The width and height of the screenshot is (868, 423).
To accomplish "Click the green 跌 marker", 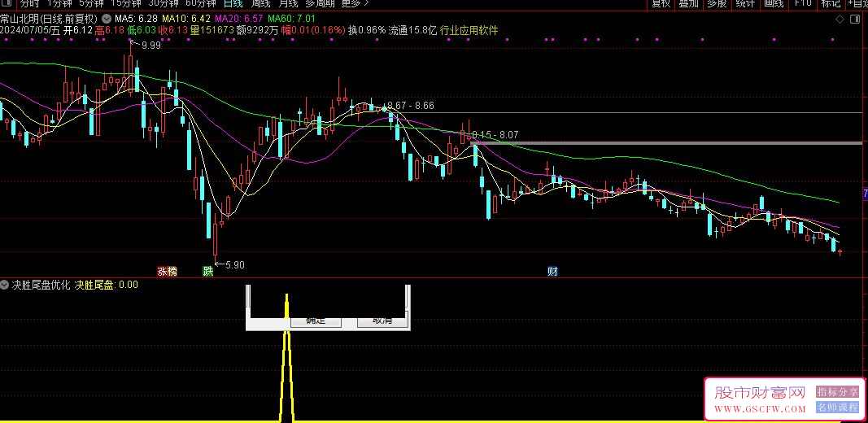I will (x=207, y=271).
